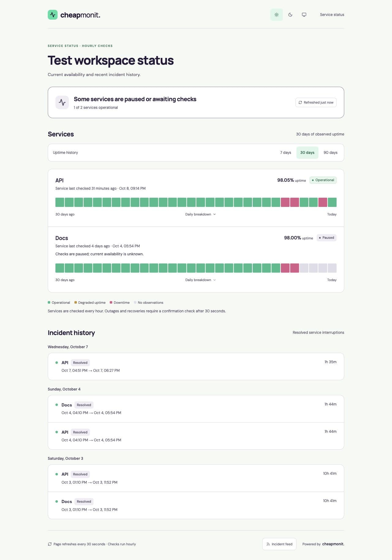Viewport: 392px width, 560px height.
Task: Open the Oct 4 Docs resolved incident
Action: (196, 409)
